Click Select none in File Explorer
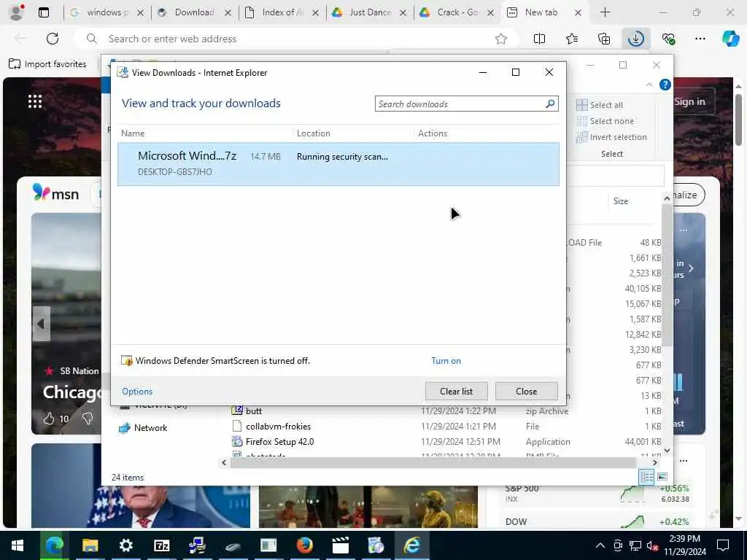The width and height of the screenshot is (747, 560). [x=605, y=121]
